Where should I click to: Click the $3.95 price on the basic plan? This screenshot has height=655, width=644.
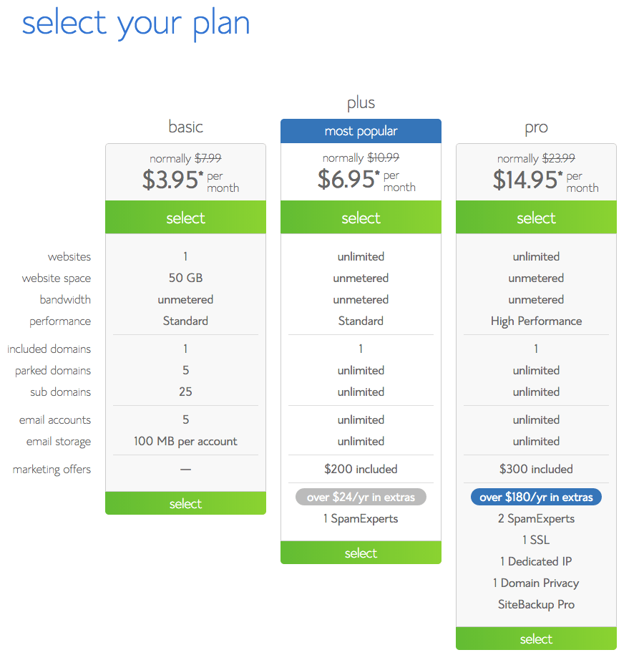pyautogui.click(x=177, y=178)
